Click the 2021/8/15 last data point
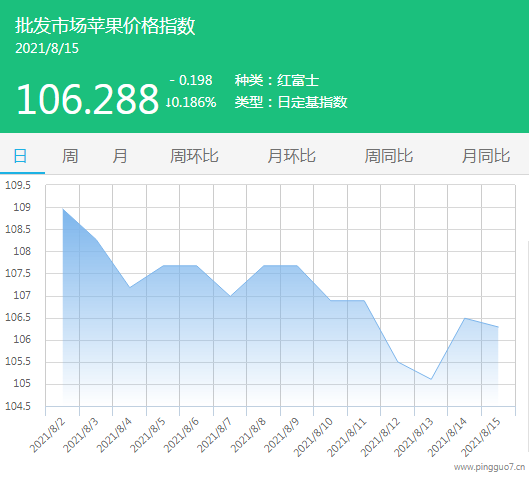 (x=498, y=327)
